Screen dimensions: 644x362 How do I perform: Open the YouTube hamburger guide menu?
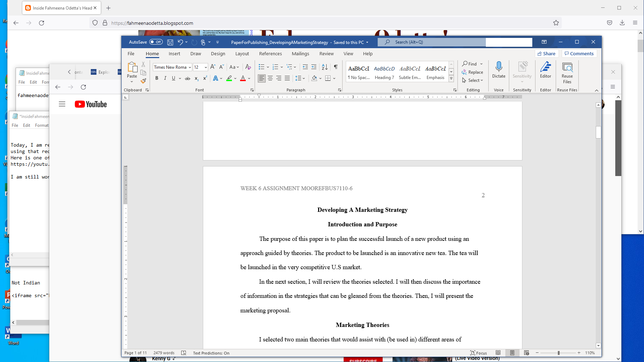tap(62, 104)
